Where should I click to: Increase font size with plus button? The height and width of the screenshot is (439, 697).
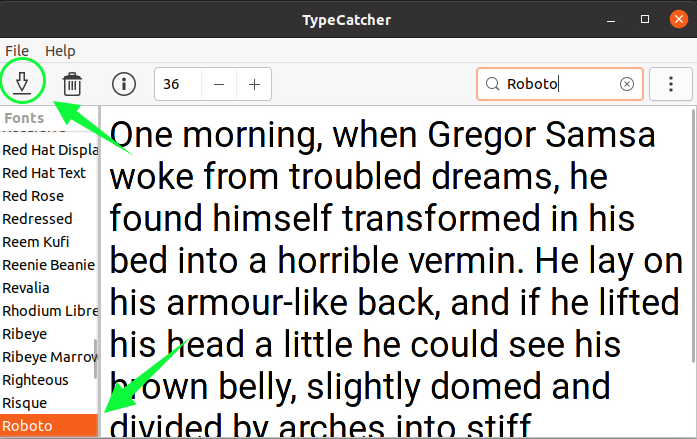pyautogui.click(x=254, y=85)
